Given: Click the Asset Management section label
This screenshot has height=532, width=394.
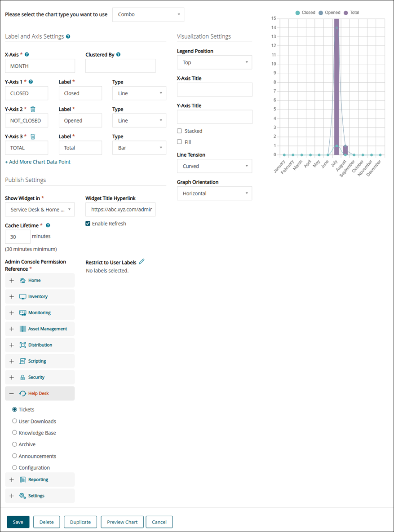Looking at the screenshot, I should (48, 329).
